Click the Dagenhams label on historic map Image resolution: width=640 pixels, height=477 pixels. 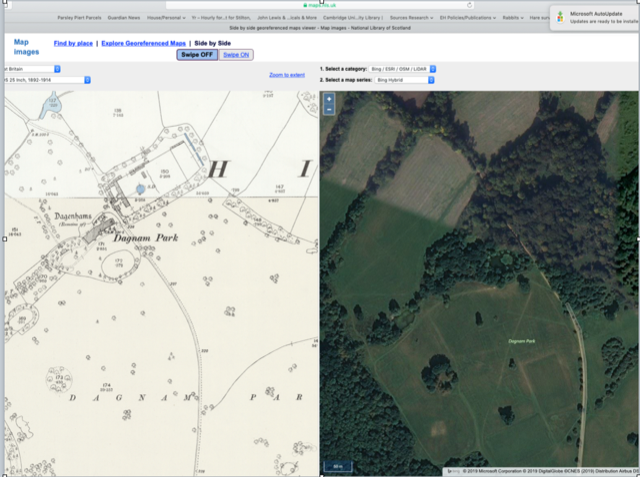pos(73,216)
